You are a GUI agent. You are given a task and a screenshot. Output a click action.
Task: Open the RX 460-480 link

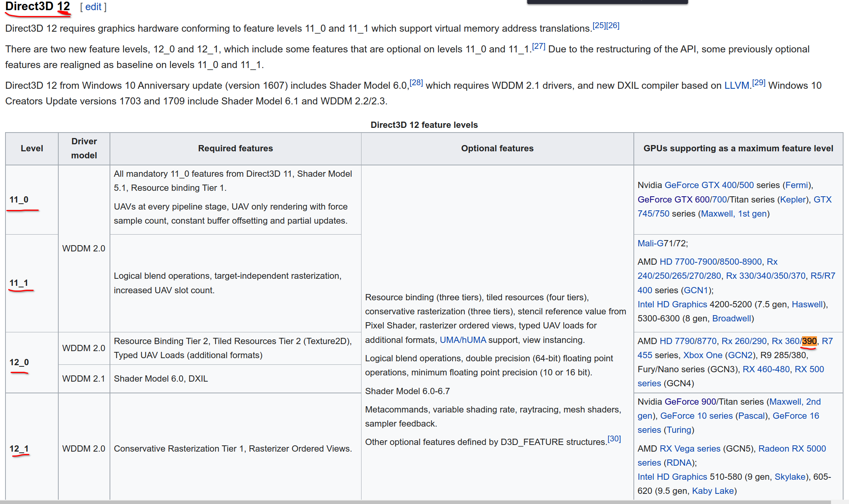point(766,369)
